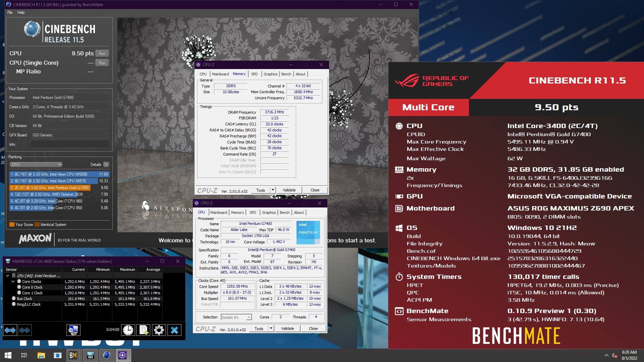Click the HWiNFO taskbar icon
The height and width of the screenshot is (362, 644).
[x=90, y=355]
